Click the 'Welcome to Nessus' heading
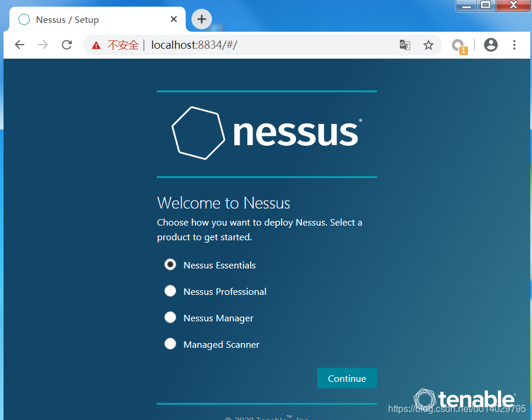 [x=224, y=203]
